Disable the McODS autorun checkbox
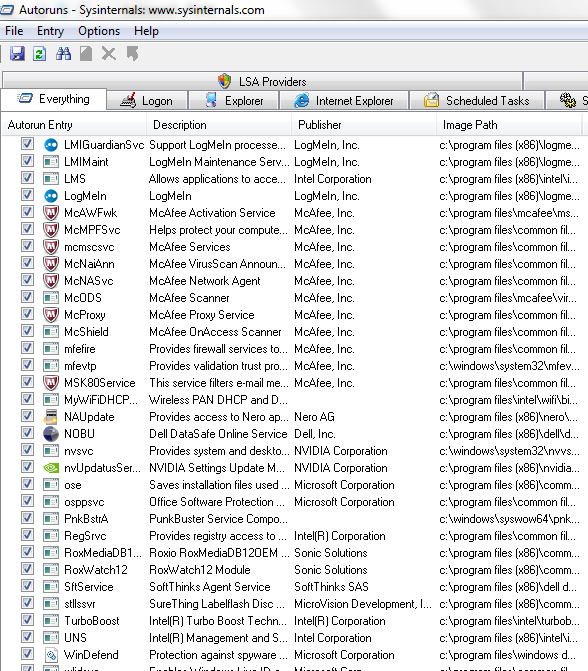 tap(27, 297)
